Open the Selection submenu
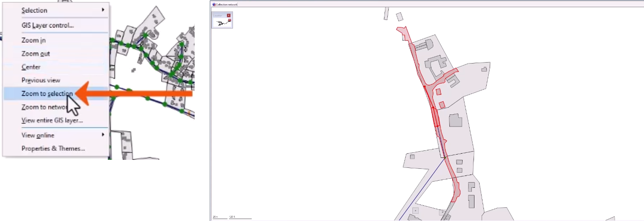Viewport: 644px width, 221px height. point(56,10)
